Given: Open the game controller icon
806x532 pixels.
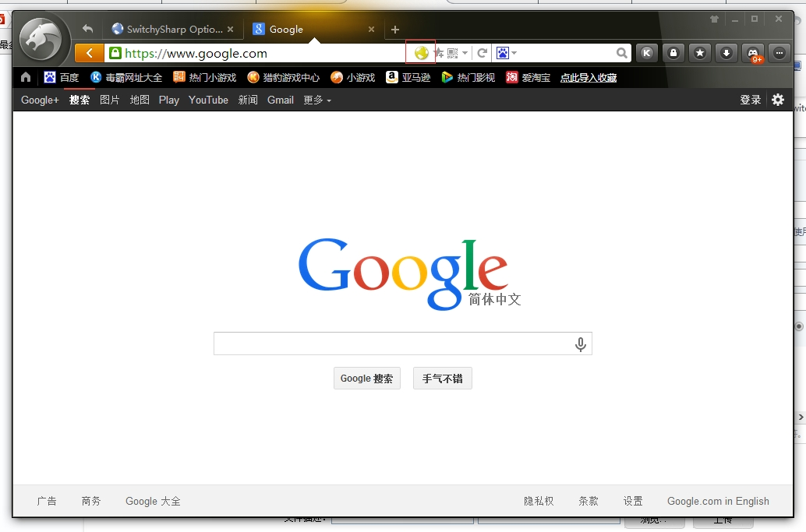Looking at the screenshot, I should coord(753,53).
